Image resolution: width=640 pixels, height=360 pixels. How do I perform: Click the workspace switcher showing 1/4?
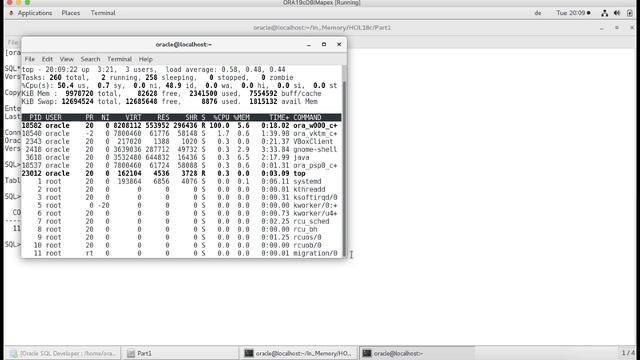pos(628,353)
